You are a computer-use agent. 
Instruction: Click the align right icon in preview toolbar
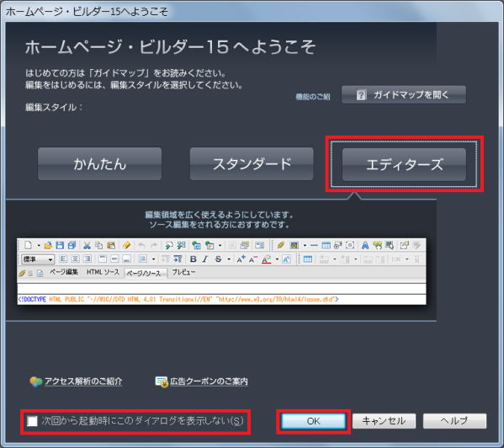click(x=88, y=259)
